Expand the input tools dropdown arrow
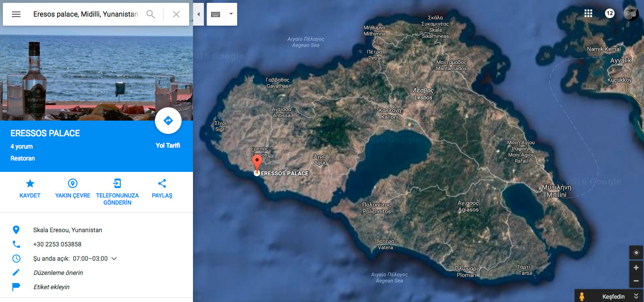 click(231, 14)
